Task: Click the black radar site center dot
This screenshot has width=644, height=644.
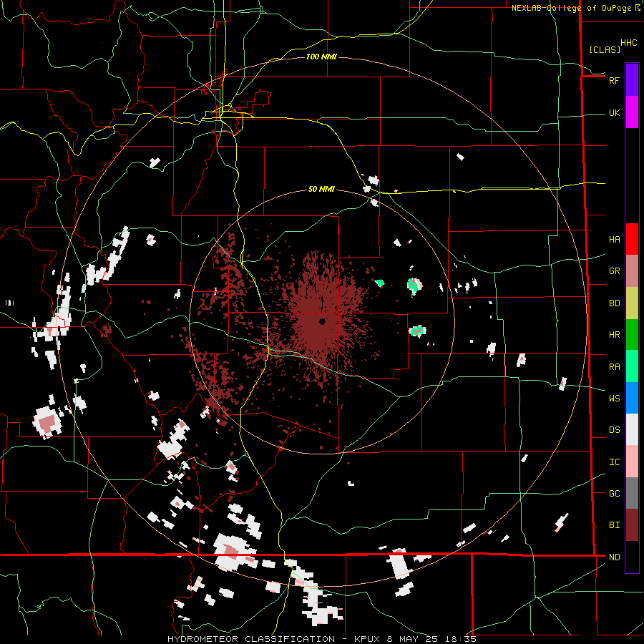Action: [322, 321]
